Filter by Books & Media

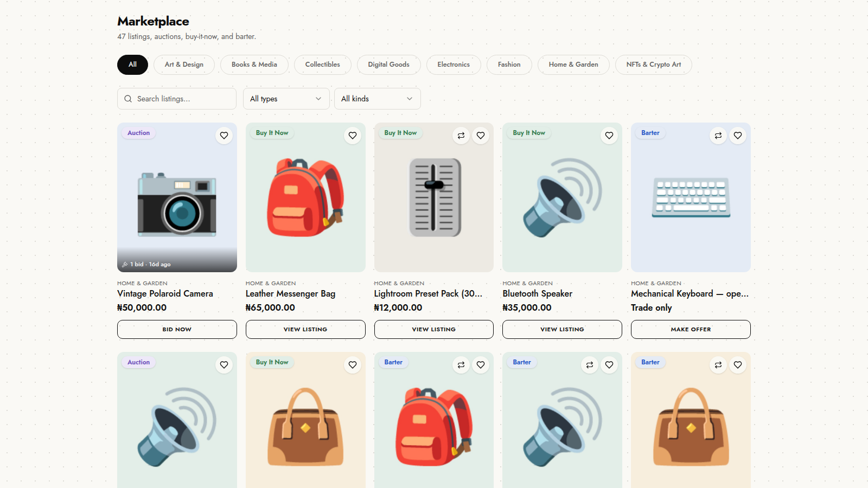254,65
